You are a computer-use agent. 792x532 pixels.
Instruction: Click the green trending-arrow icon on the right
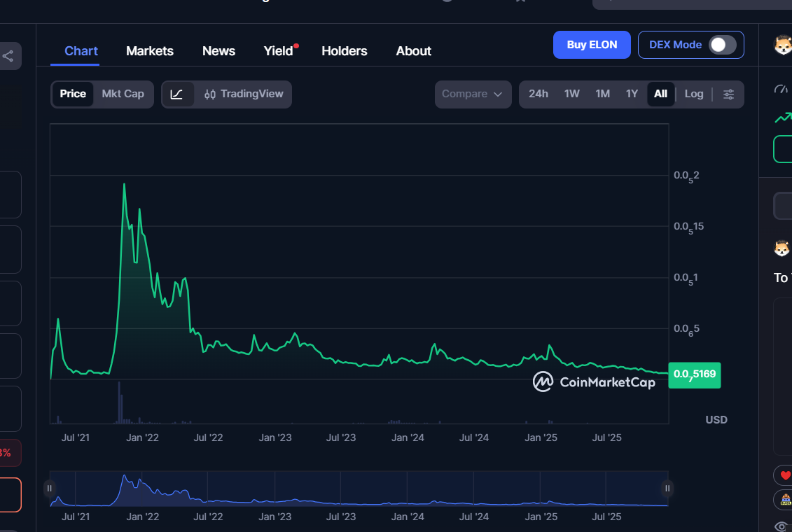click(x=782, y=118)
